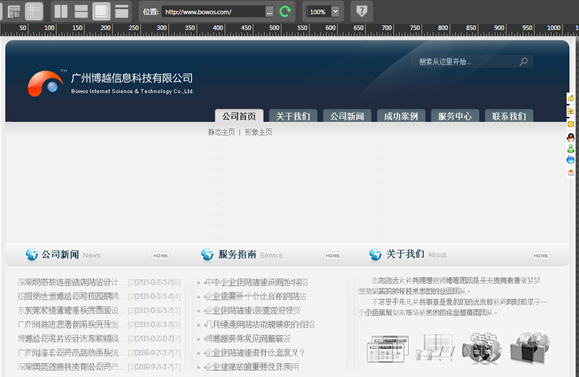Image resolution: width=579 pixels, height=377 pixels.
Task: Open the last service guide article link
Action: 252,367
